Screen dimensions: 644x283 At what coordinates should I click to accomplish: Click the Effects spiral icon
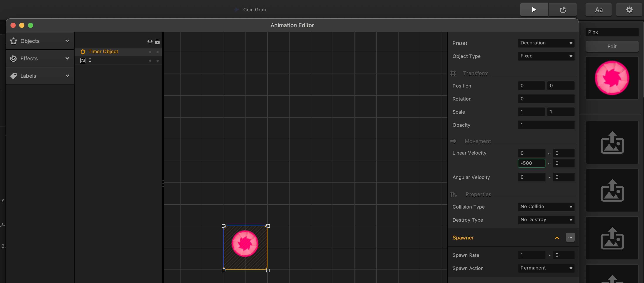click(x=14, y=58)
